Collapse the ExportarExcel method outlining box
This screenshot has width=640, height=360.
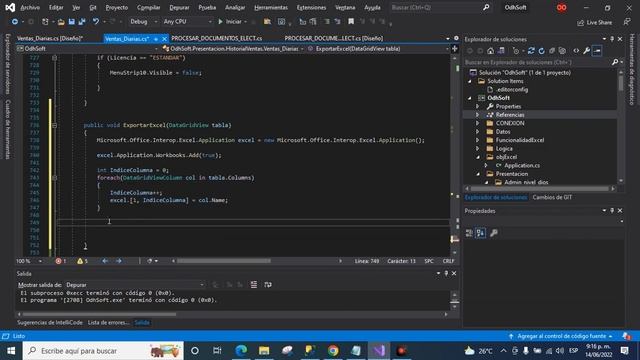(54, 125)
